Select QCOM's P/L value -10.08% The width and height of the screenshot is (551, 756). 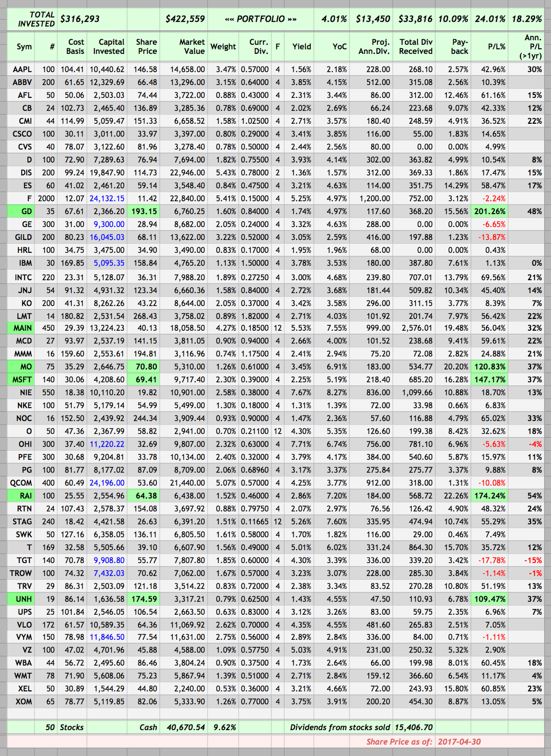(x=490, y=483)
